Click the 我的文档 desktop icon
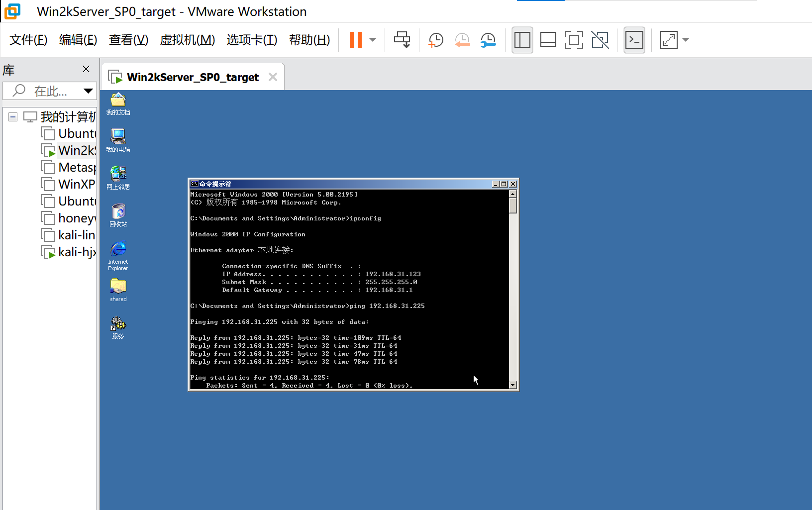 118,104
